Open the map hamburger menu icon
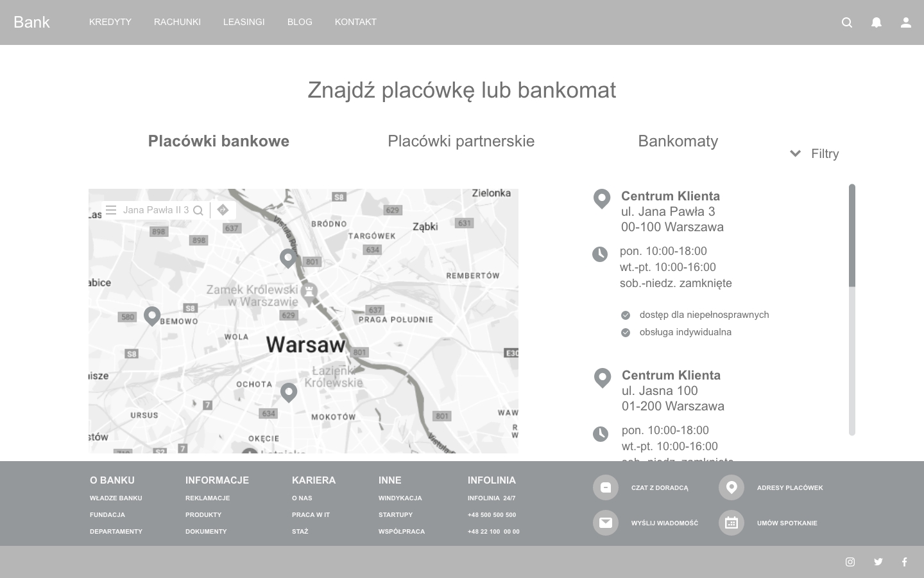The width and height of the screenshot is (924, 578). coord(111,210)
